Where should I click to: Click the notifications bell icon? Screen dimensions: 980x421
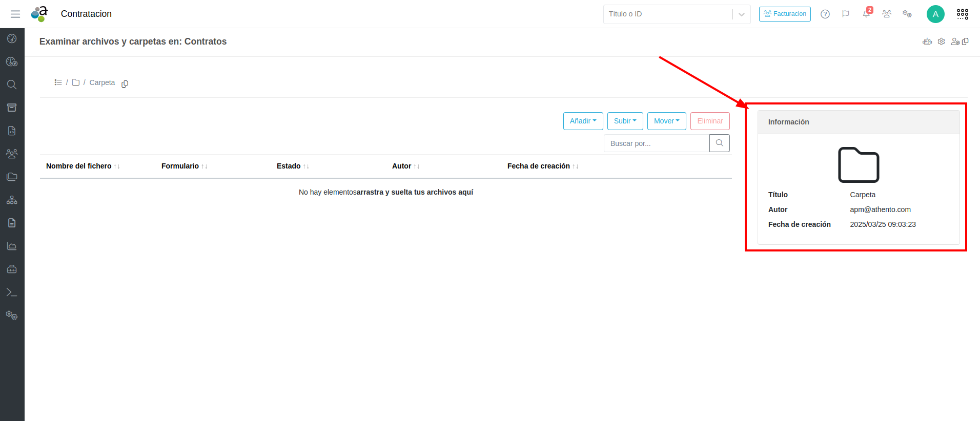click(866, 14)
